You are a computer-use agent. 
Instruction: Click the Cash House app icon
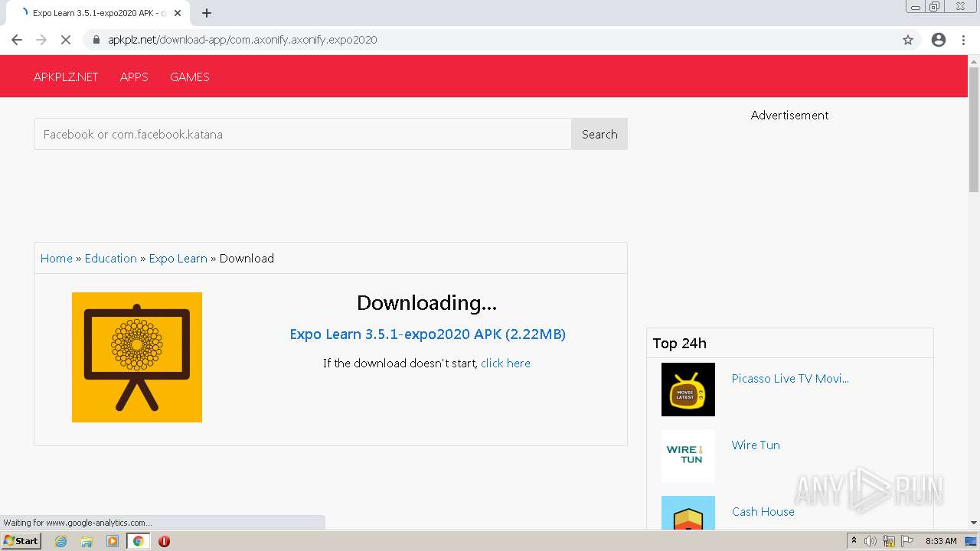[x=688, y=513]
